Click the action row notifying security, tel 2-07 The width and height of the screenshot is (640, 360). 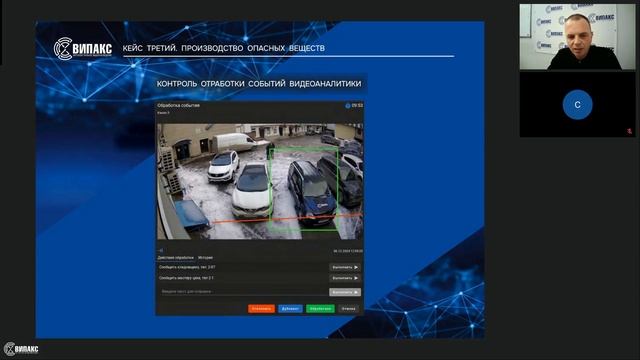(243, 267)
